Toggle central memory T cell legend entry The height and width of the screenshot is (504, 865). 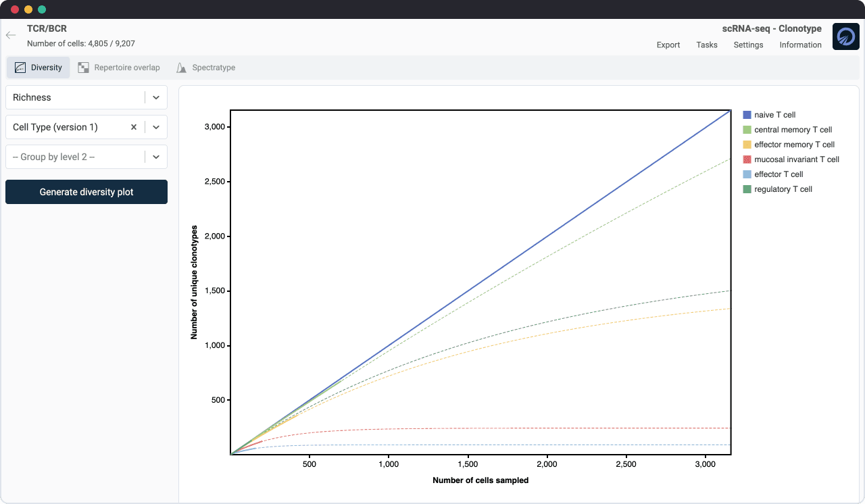793,130
